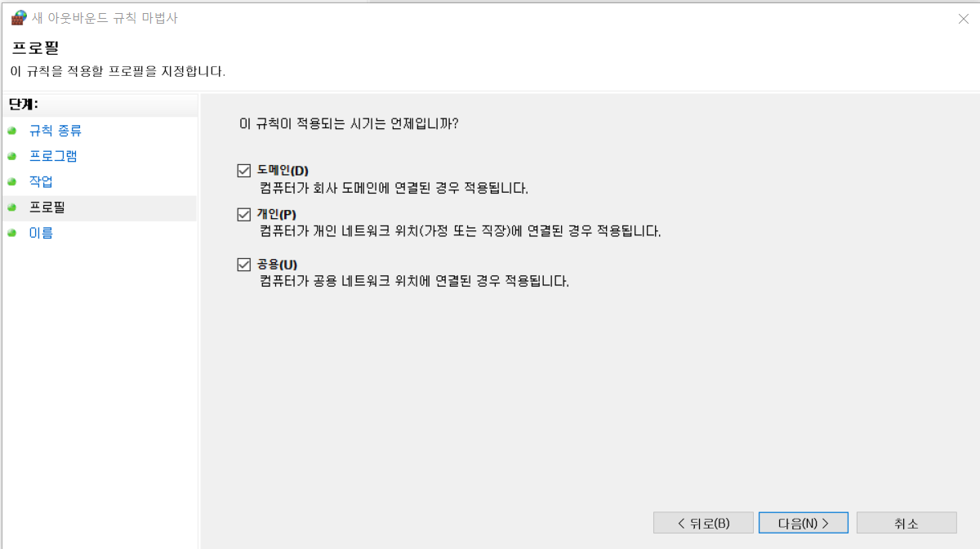
Task: Click the 공용(U) label text
Action: (x=277, y=265)
